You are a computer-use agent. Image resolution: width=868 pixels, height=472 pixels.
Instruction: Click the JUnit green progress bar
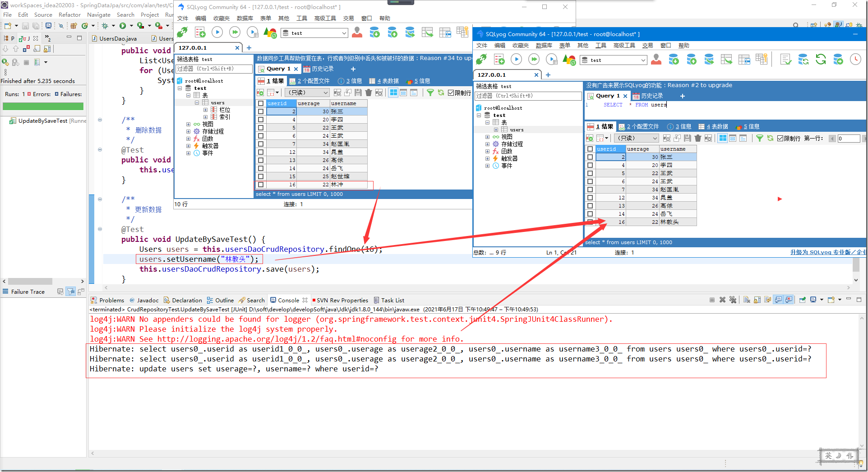coord(43,106)
